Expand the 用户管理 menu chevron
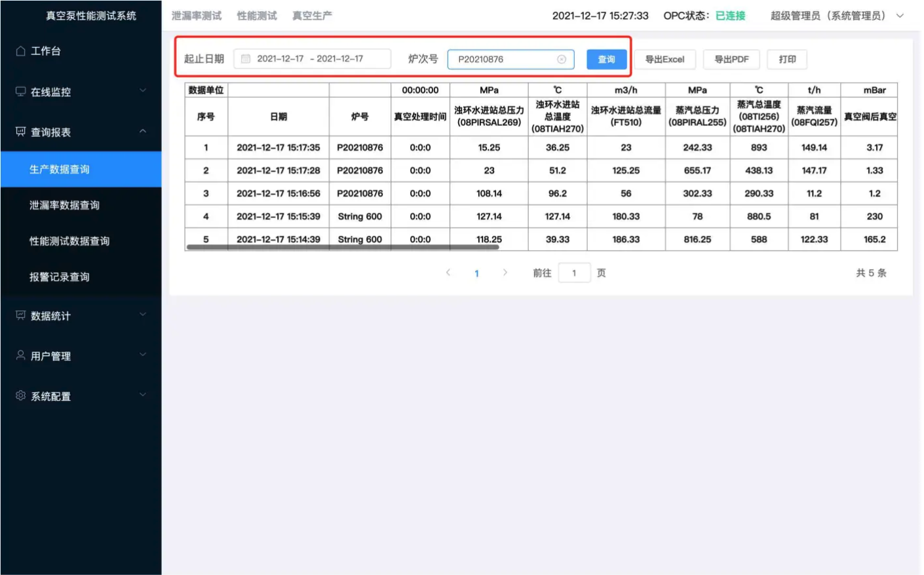Viewport: 924px width, 575px height. pyautogui.click(x=143, y=355)
